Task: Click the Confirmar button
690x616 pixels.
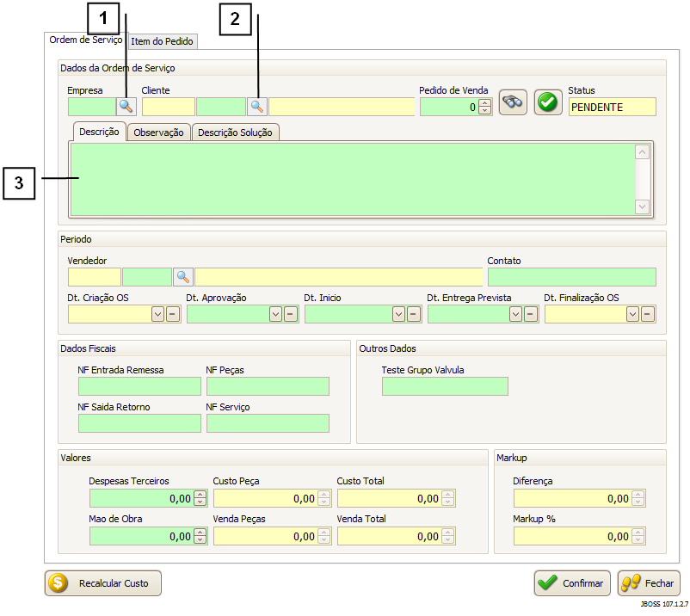Action: [x=572, y=583]
